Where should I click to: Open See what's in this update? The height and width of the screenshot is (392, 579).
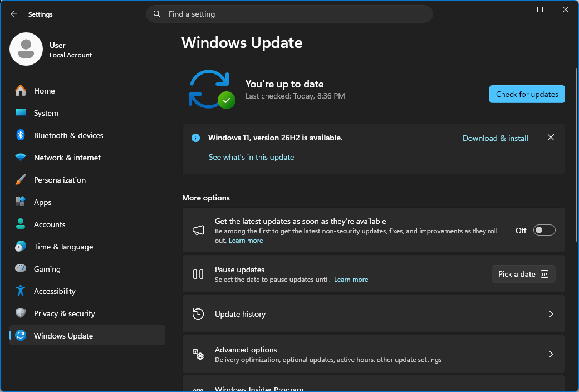[x=251, y=157]
